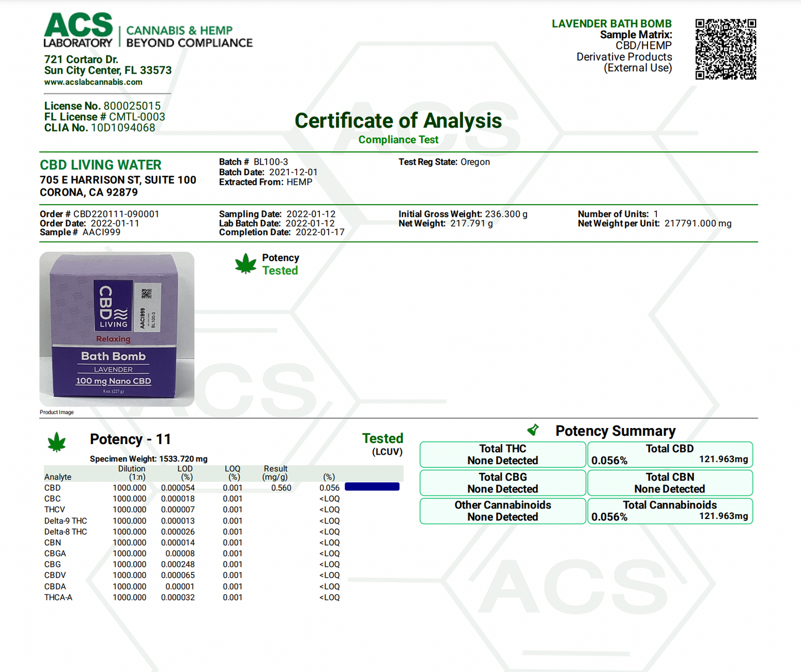This screenshot has height=672, width=801.
Task: Click the Delta-9 THC analyte row
Action: pos(65,521)
